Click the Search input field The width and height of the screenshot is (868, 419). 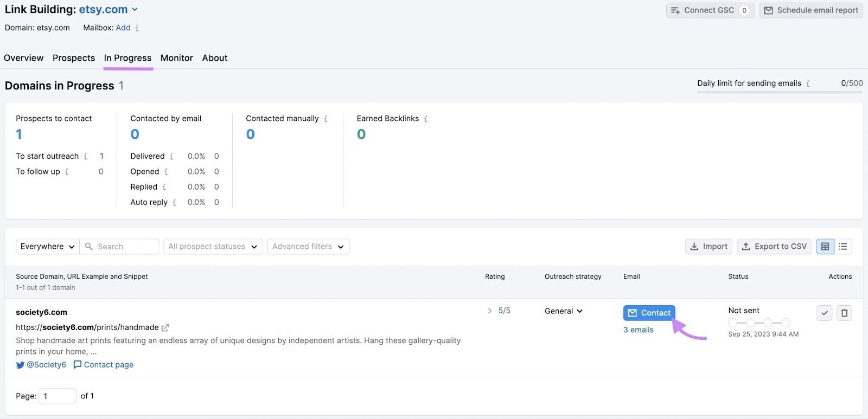point(119,247)
